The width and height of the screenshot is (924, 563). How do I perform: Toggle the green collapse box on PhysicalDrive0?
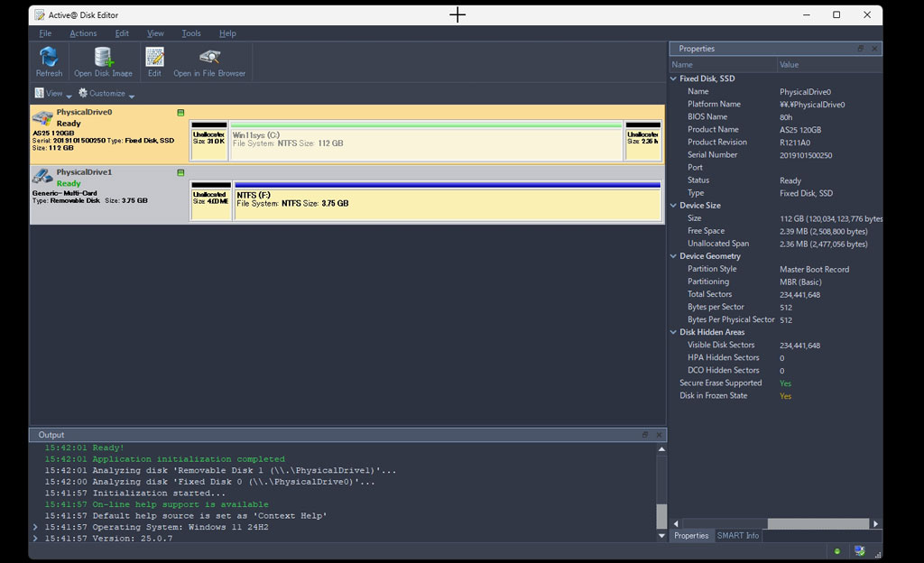180,113
